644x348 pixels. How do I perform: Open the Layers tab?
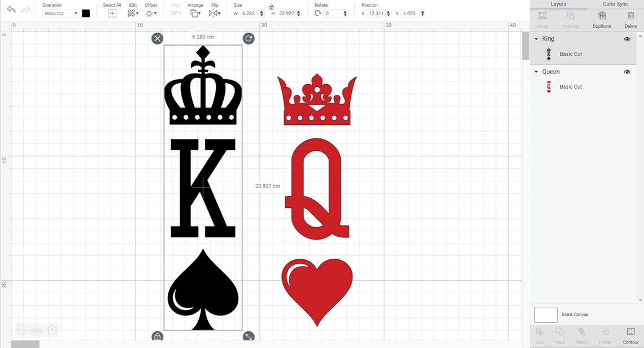pos(558,4)
